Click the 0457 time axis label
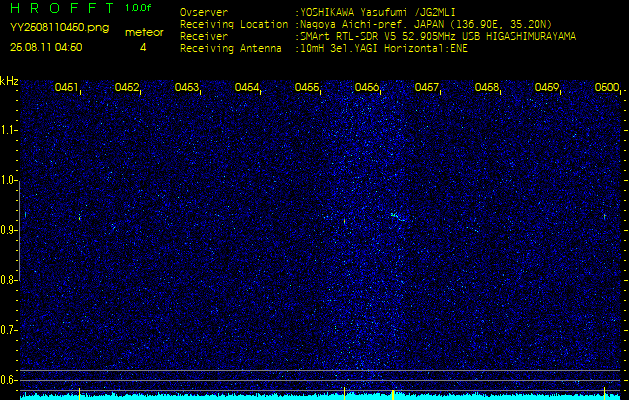 [x=427, y=87]
